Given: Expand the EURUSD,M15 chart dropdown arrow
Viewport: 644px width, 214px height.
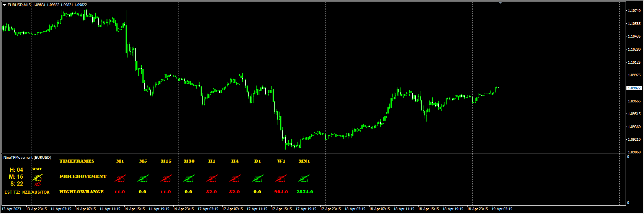Looking at the screenshot, I should (4, 5).
